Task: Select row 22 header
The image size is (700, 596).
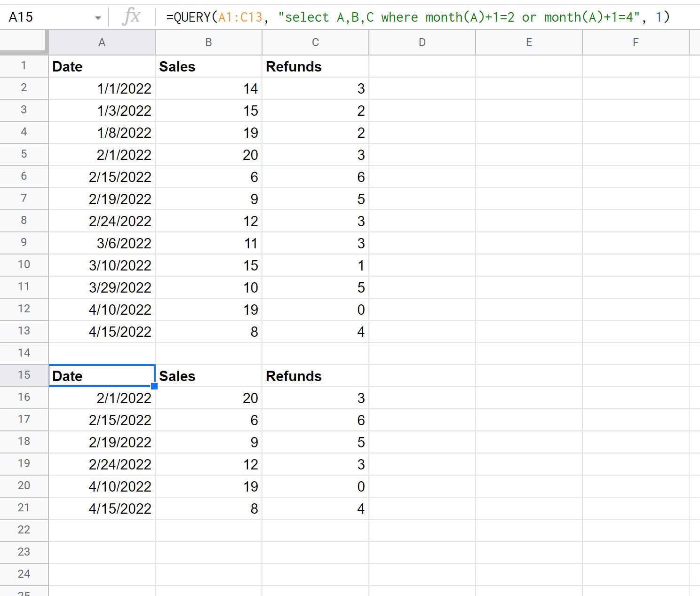Action: tap(24, 530)
